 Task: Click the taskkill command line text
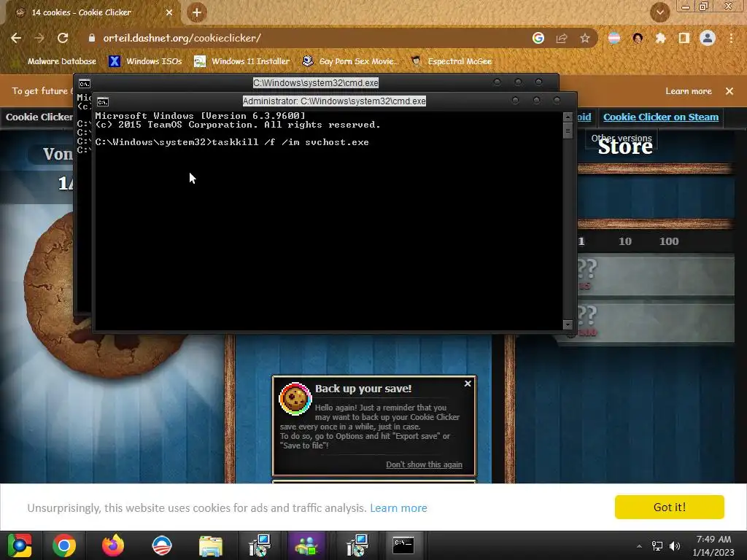290,142
